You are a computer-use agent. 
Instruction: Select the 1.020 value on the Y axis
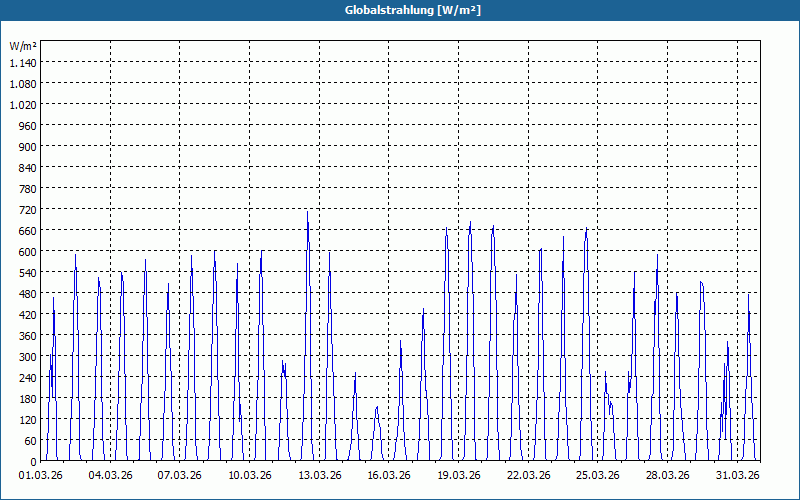point(23,105)
